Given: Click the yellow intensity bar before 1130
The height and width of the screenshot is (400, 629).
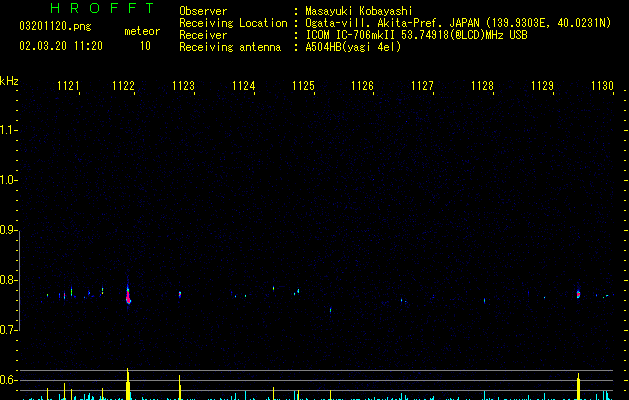Looking at the screenshot, I should tap(578, 387).
